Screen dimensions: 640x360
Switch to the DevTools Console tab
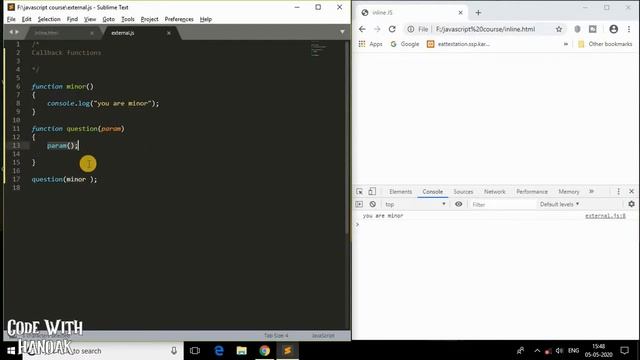[433, 191]
